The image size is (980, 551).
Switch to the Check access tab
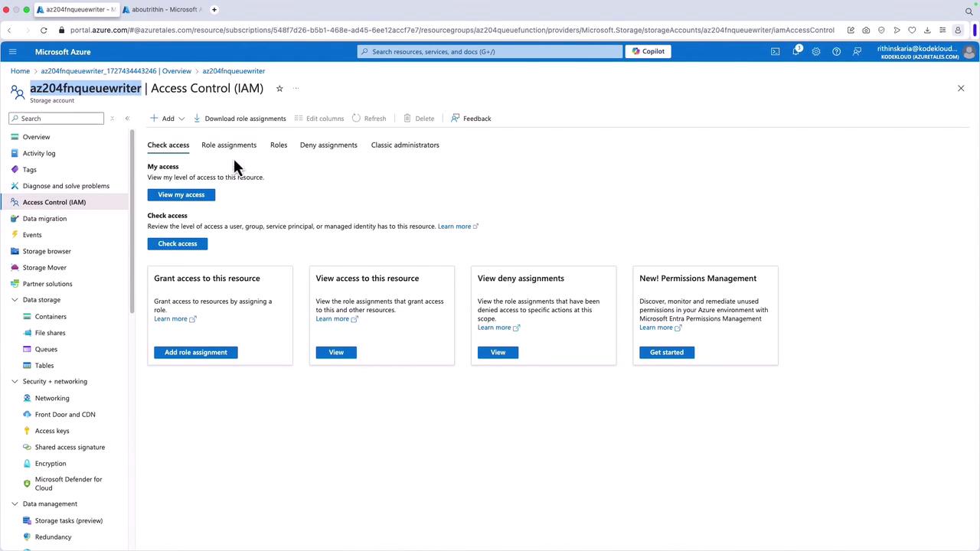click(168, 145)
